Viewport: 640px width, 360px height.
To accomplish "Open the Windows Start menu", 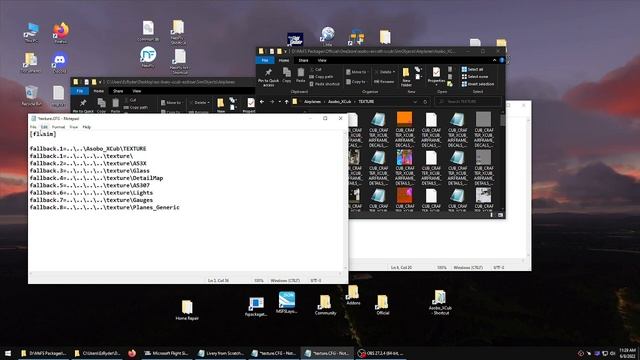I will [8, 353].
